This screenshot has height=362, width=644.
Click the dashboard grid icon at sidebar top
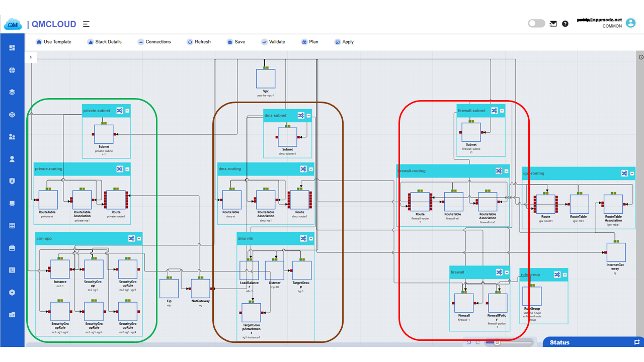pyautogui.click(x=11, y=48)
